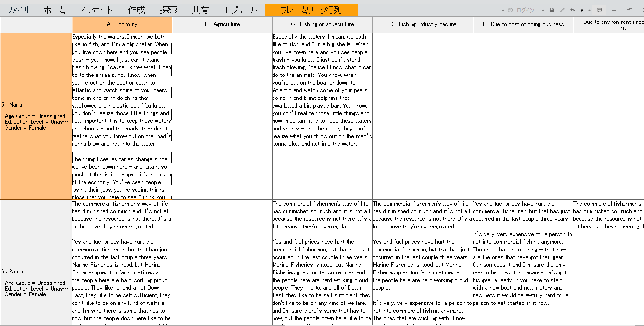Switch to the 共有 ribbon tab
The height and width of the screenshot is (326, 644).
(200, 10)
